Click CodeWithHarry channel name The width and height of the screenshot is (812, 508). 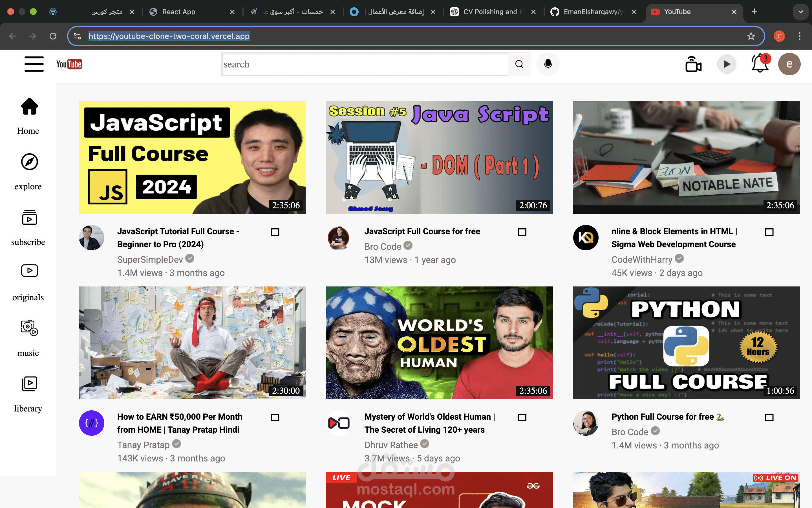pyautogui.click(x=642, y=259)
